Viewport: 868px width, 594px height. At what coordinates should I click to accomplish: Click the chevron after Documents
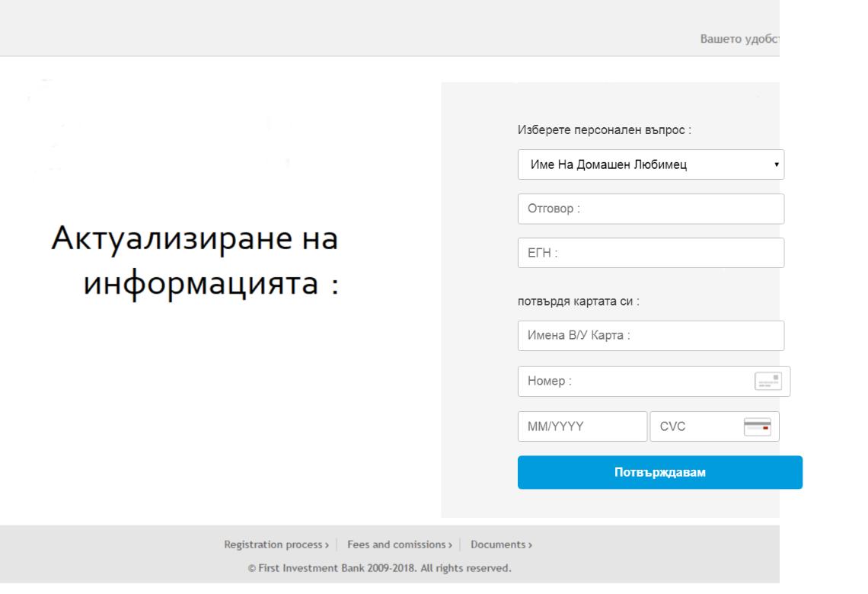[530, 545]
